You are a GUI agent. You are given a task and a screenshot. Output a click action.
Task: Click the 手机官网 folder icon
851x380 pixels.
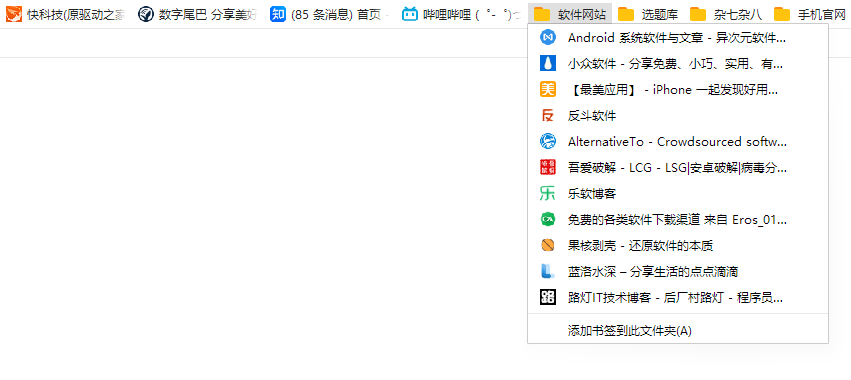pyautogui.click(x=782, y=15)
